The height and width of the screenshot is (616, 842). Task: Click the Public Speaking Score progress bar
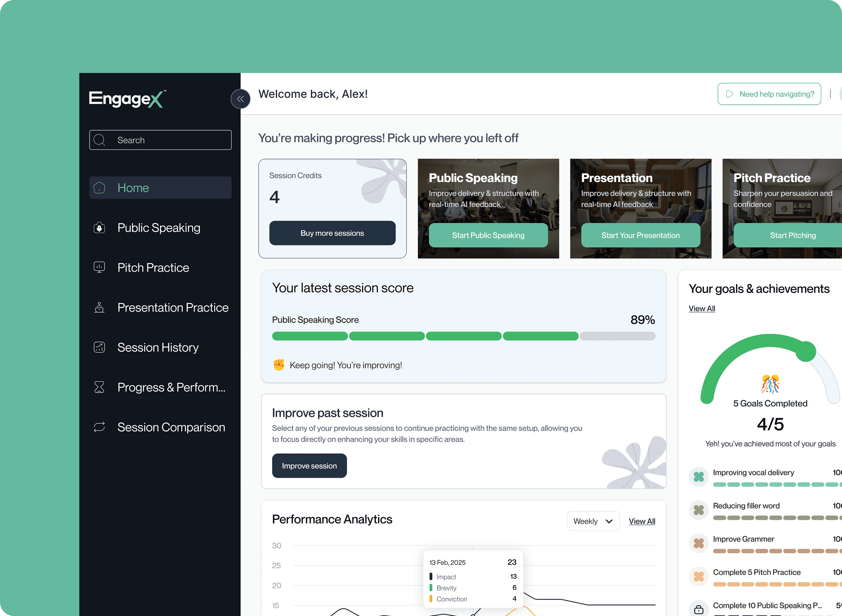463,336
